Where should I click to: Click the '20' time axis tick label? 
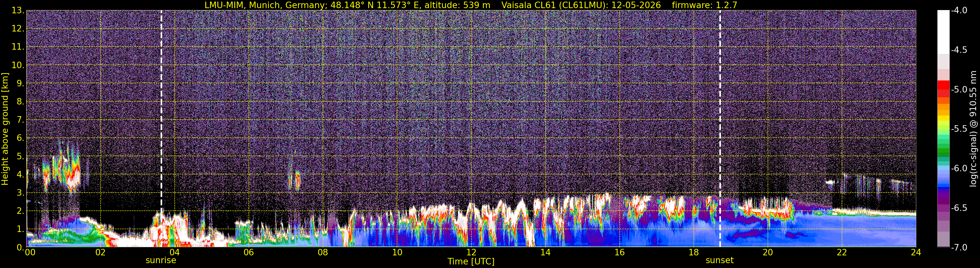point(768,252)
